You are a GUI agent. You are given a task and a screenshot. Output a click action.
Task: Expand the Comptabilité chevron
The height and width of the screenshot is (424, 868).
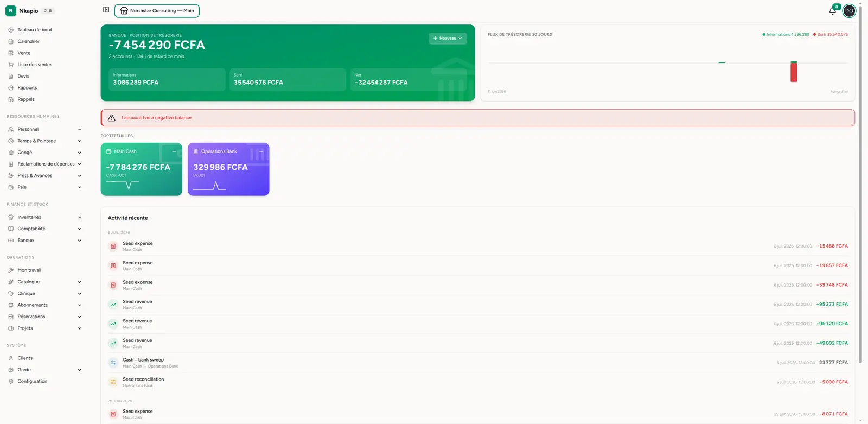tap(80, 229)
